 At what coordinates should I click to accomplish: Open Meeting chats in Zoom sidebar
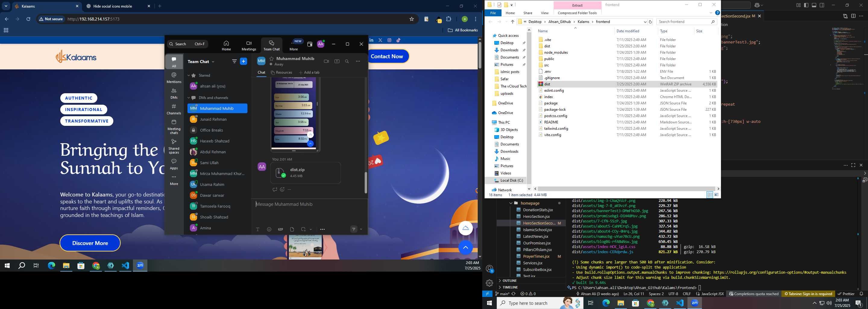pyautogui.click(x=174, y=127)
